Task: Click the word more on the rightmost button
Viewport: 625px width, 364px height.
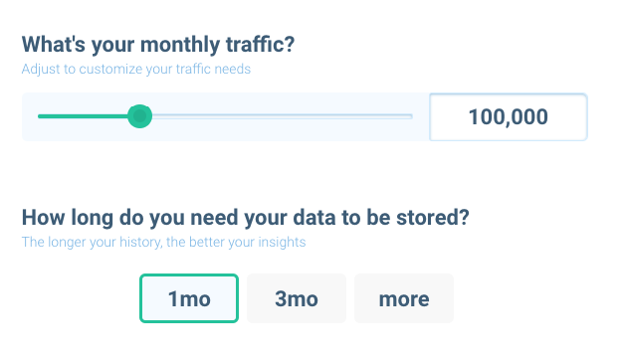Action: click(x=404, y=299)
